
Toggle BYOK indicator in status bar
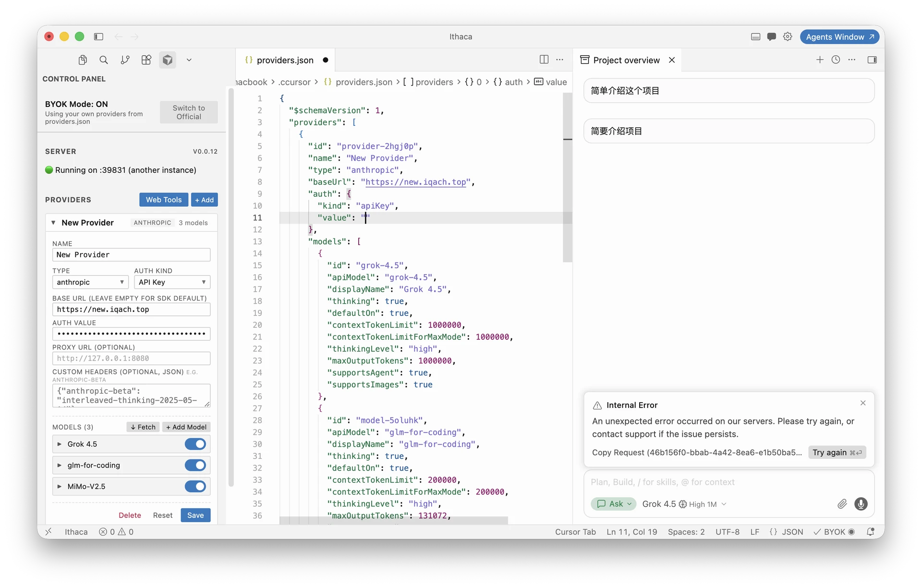834,532
